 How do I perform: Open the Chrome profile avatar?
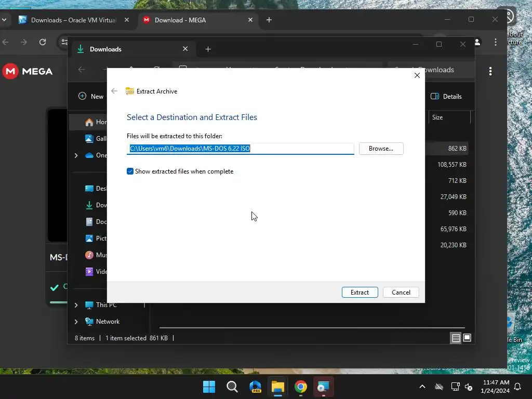coord(477,42)
